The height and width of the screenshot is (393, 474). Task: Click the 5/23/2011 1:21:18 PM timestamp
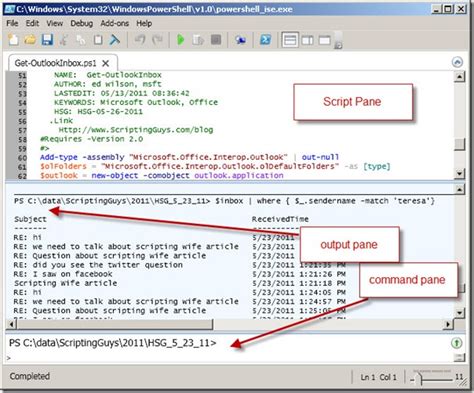point(299,283)
